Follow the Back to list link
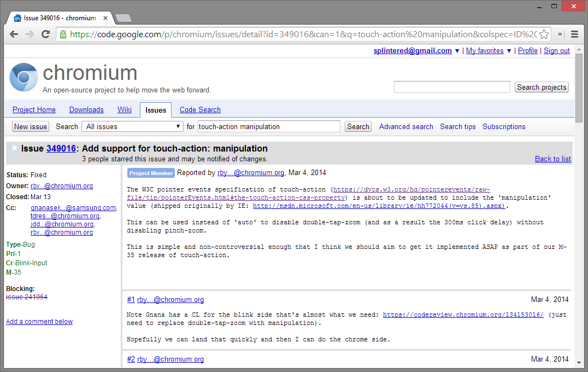The height and width of the screenshot is (372, 588). (x=552, y=159)
